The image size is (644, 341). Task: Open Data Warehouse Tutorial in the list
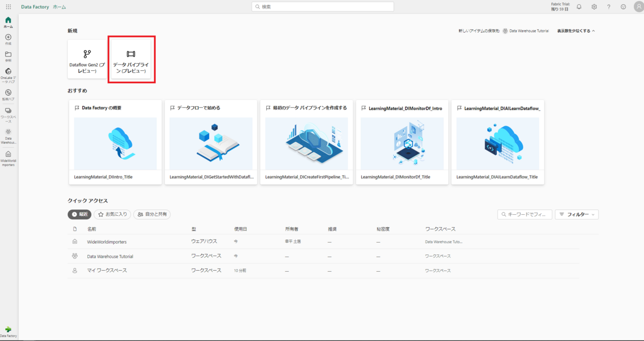pyautogui.click(x=110, y=256)
